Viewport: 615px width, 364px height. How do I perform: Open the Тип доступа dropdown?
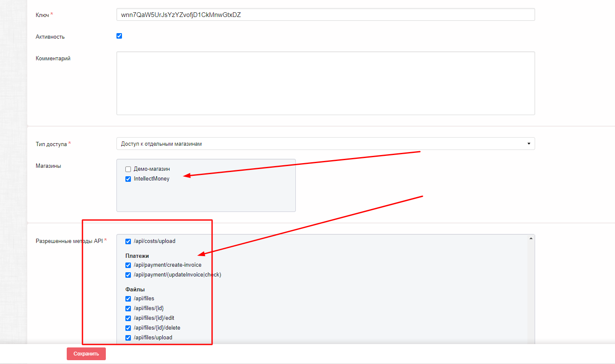click(x=325, y=144)
